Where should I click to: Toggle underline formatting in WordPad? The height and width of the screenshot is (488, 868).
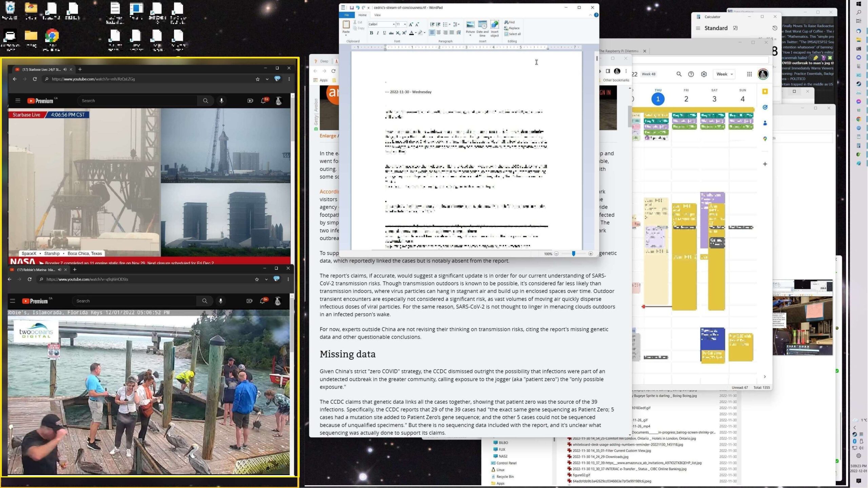point(384,33)
